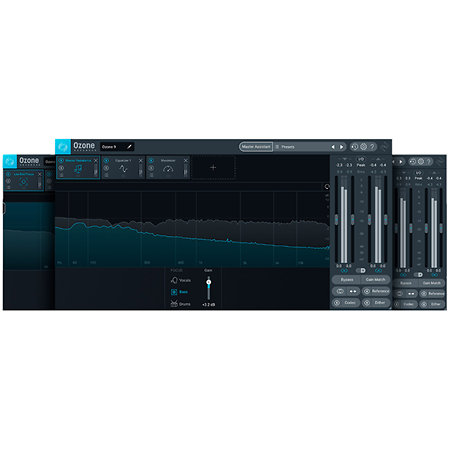Screen dimensions: 450x450
Task: Select the Equalizer 1 module card
Action: (123, 167)
